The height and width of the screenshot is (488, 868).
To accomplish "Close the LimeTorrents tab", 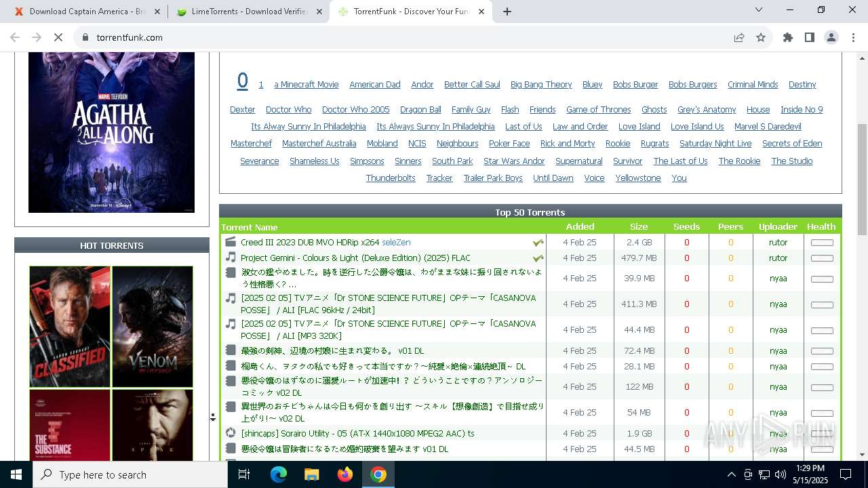I will [x=319, y=12].
